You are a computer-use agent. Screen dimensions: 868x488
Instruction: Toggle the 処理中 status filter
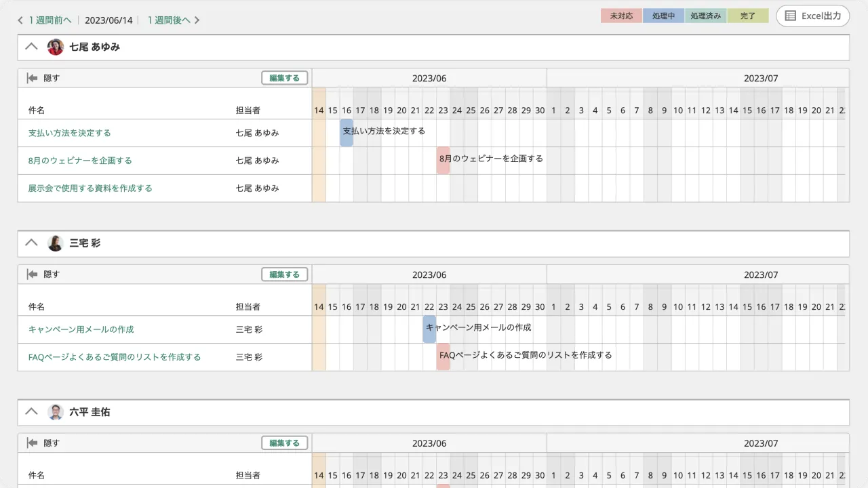coord(663,15)
